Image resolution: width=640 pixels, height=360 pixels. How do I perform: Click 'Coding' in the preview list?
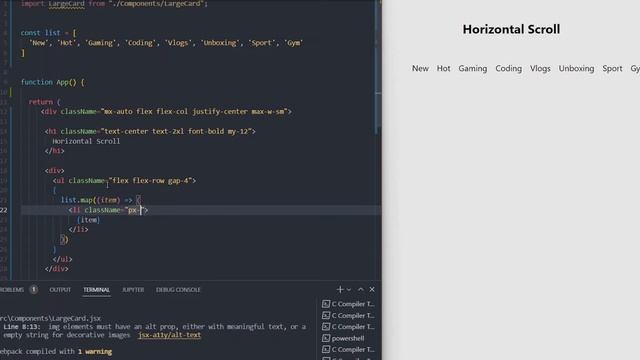(509, 69)
